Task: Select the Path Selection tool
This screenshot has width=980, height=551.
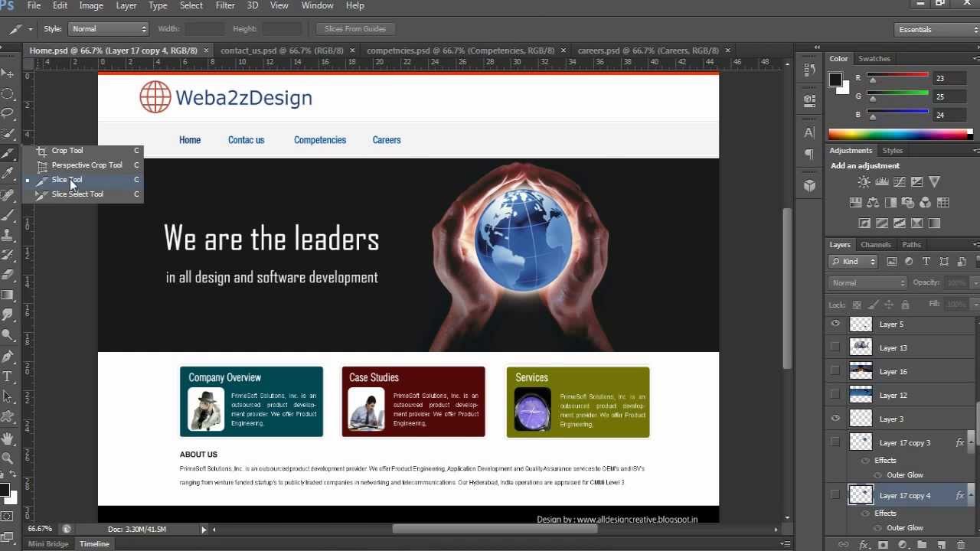Action: click(x=8, y=396)
